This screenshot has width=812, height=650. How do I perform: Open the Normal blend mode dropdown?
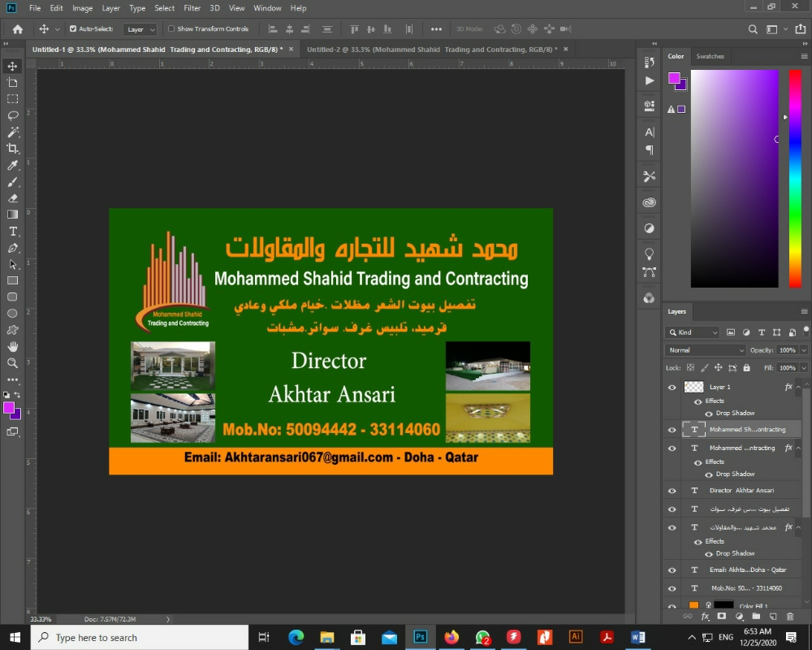pyautogui.click(x=706, y=350)
